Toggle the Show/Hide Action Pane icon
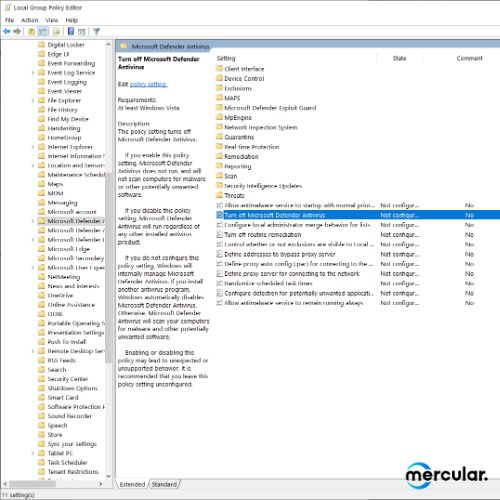500x500 pixels. (82, 32)
